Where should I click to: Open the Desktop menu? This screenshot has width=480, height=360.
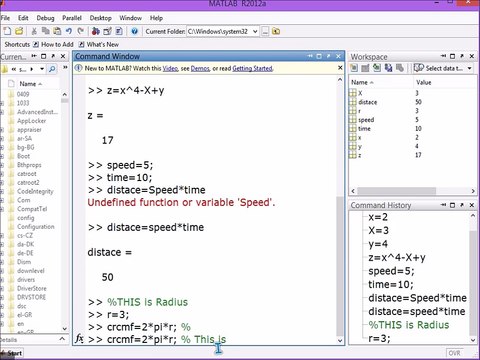[x=100, y=18]
